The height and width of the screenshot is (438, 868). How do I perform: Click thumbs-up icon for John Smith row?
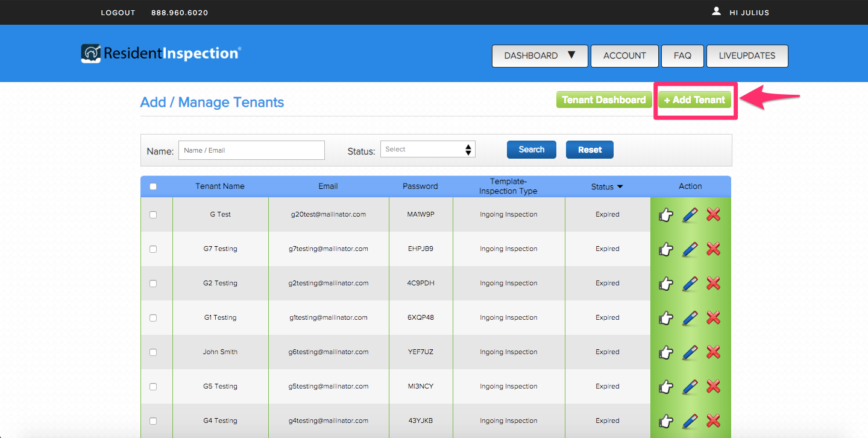665,352
